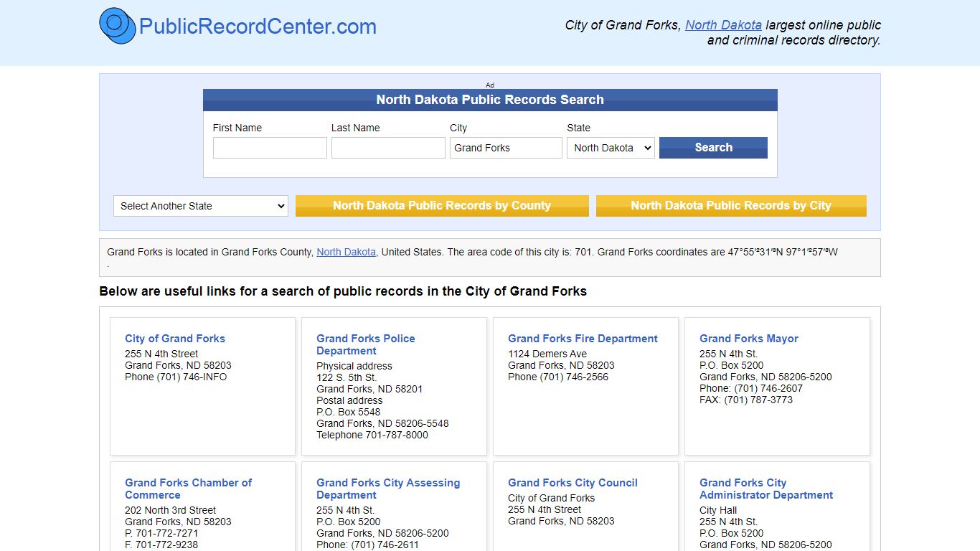Focus the Last Name input field
980x551 pixels.
388,148
